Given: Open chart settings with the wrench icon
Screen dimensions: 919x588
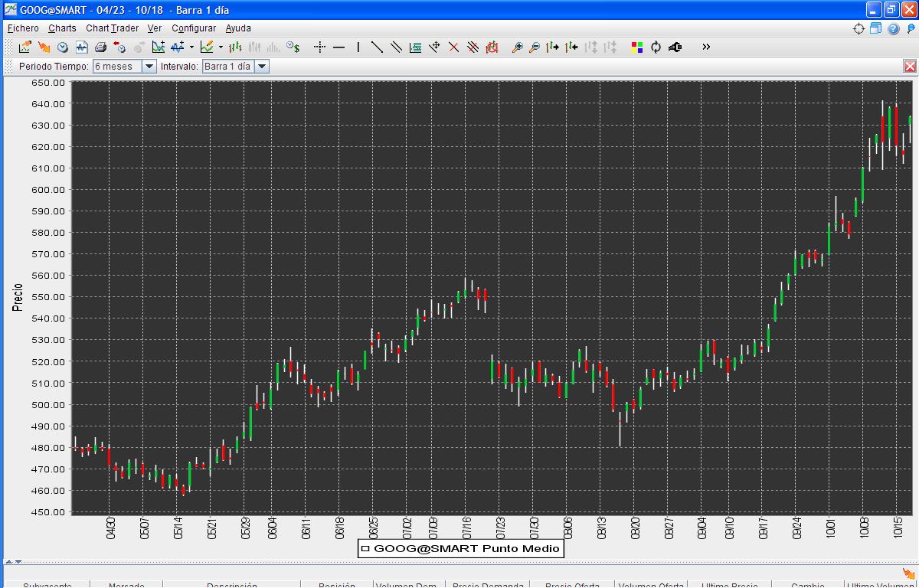Looking at the screenshot, I should (x=675, y=47).
